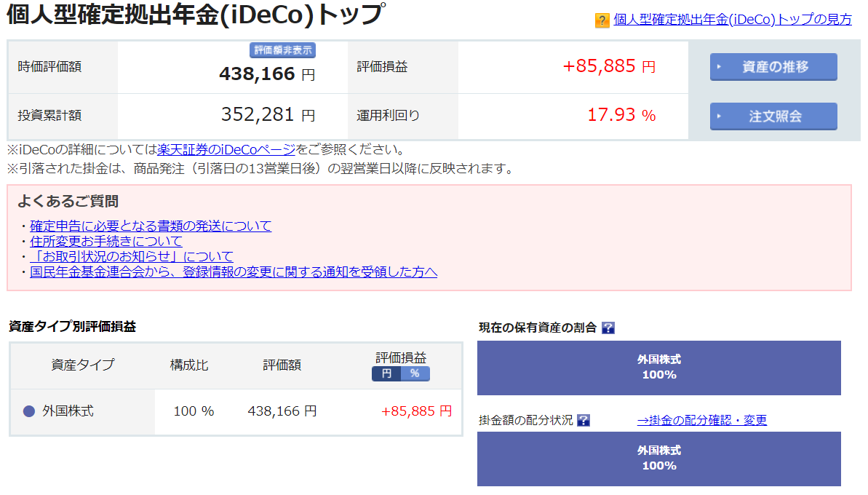Open 個人型確定拠出年金(iDeCo)トップの見方 link

click(733, 20)
